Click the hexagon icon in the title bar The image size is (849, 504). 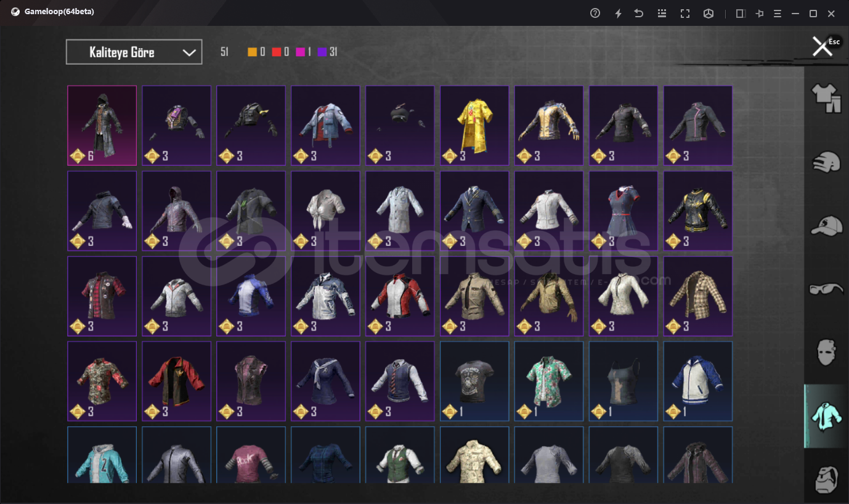click(x=709, y=13)
